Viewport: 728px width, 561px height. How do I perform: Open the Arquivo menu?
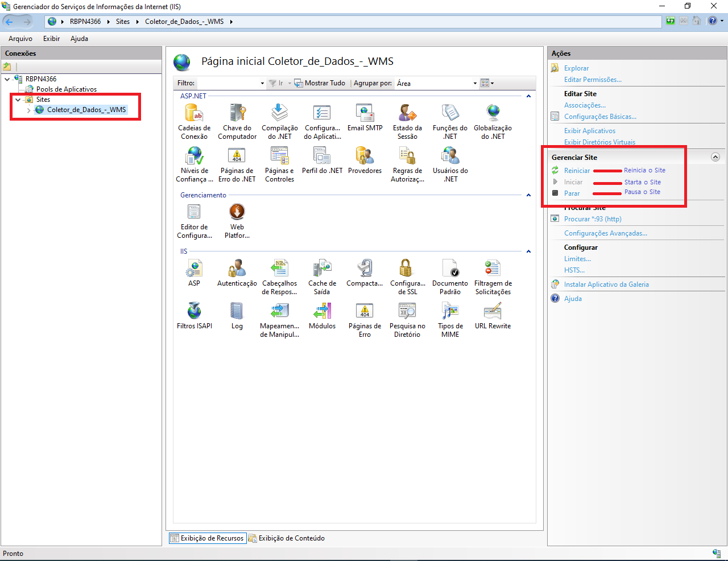tap(20, 39)
